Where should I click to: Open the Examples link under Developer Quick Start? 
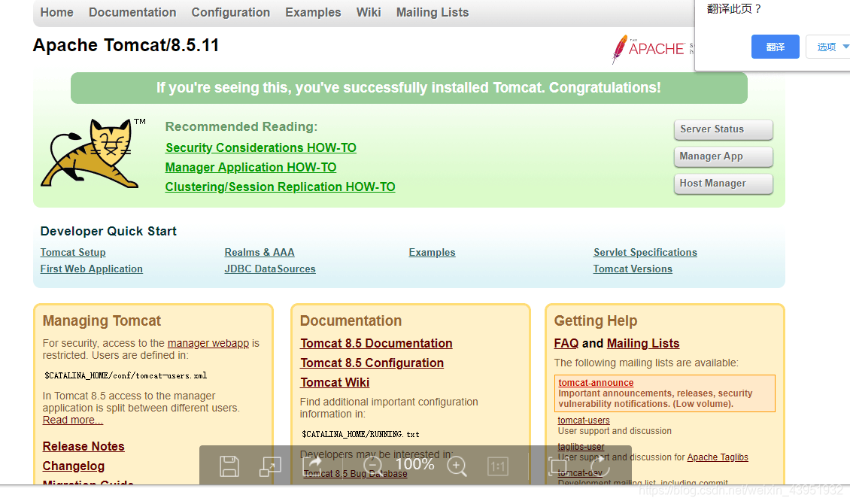(432, 253)
